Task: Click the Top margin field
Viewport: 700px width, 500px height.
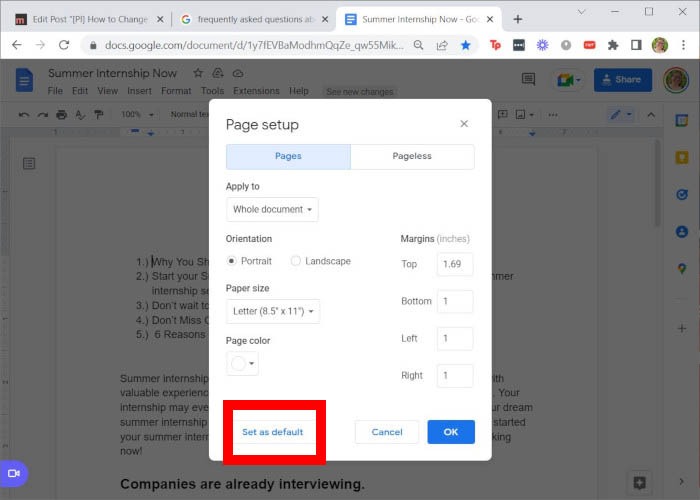Action: 455,264
